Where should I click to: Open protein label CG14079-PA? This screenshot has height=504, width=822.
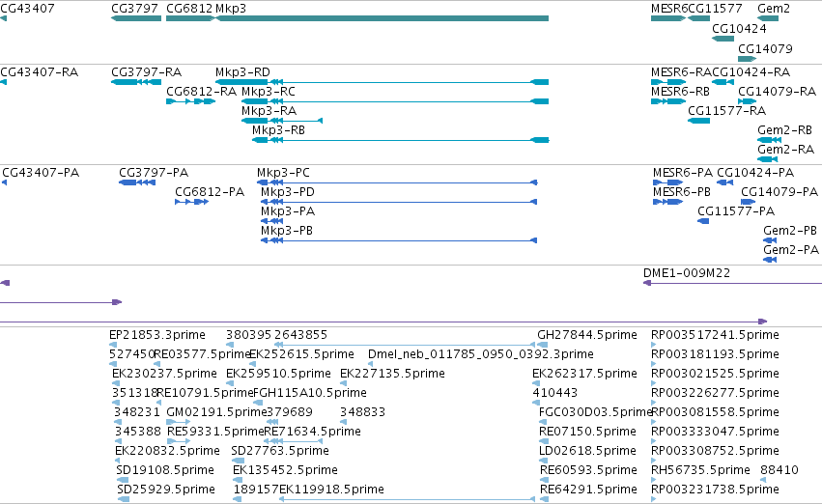[x=779, y=192]
